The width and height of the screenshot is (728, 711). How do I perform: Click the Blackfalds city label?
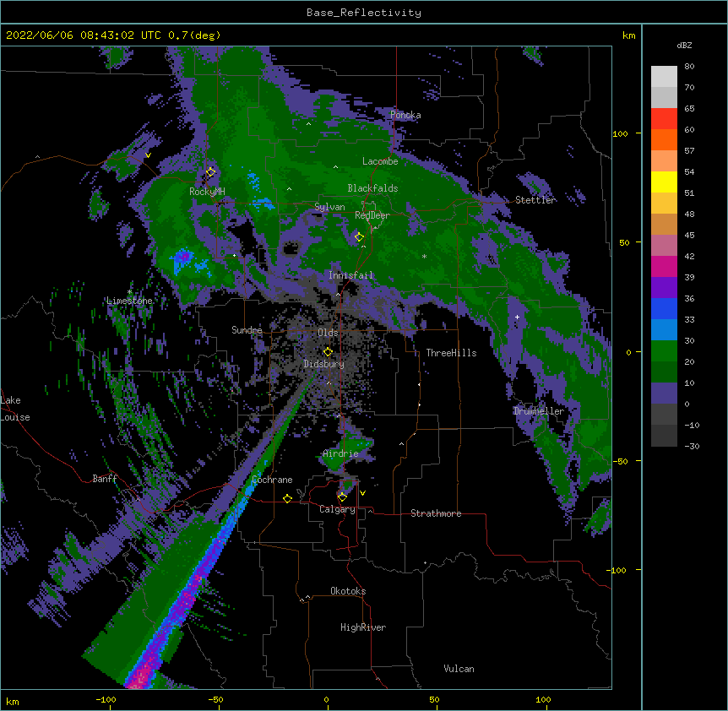tap(372, 188)
